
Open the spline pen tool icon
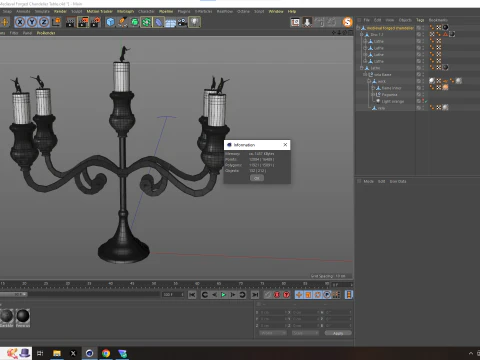(x=122, y=22)
